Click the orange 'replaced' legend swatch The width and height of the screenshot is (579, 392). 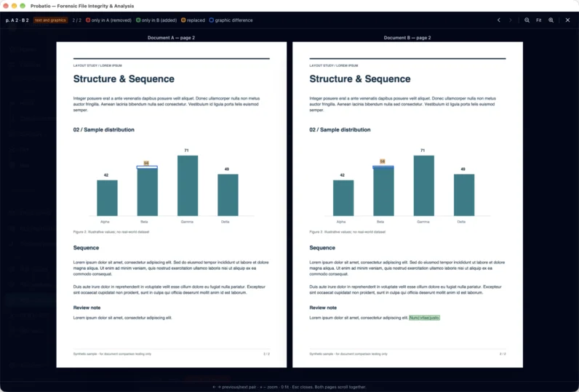click(183, 20)
